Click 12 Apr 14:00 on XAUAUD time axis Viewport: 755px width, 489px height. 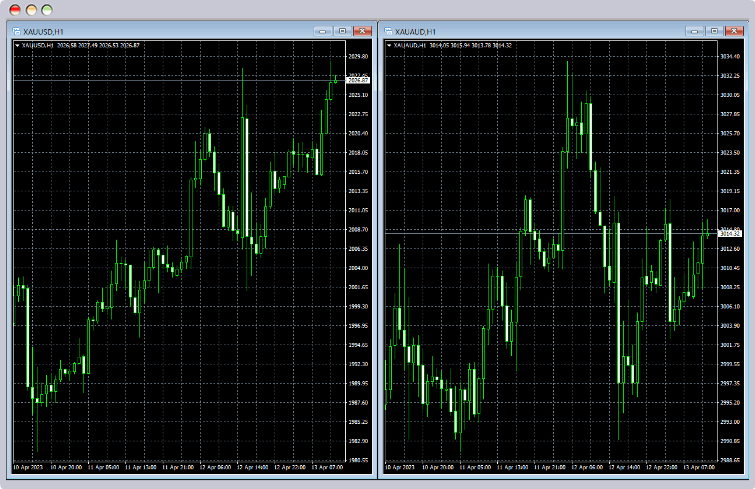coord(625,467)
